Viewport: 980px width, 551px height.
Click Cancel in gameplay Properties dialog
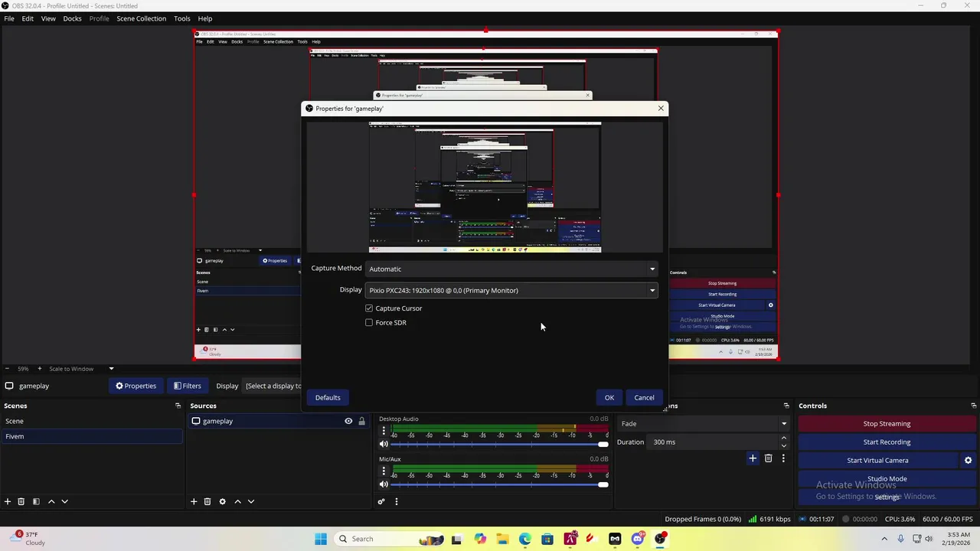coord(644,397)
